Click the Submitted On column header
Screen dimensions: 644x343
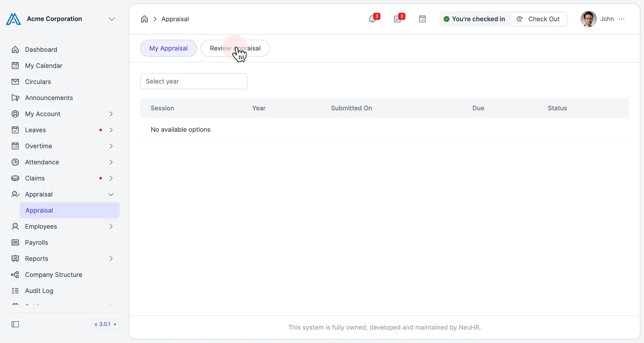tap(352, 108)
